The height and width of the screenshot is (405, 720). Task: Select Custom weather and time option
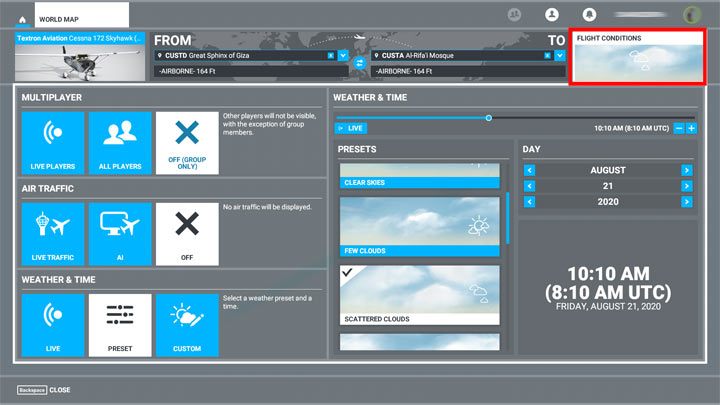click(x=186, y=325)
